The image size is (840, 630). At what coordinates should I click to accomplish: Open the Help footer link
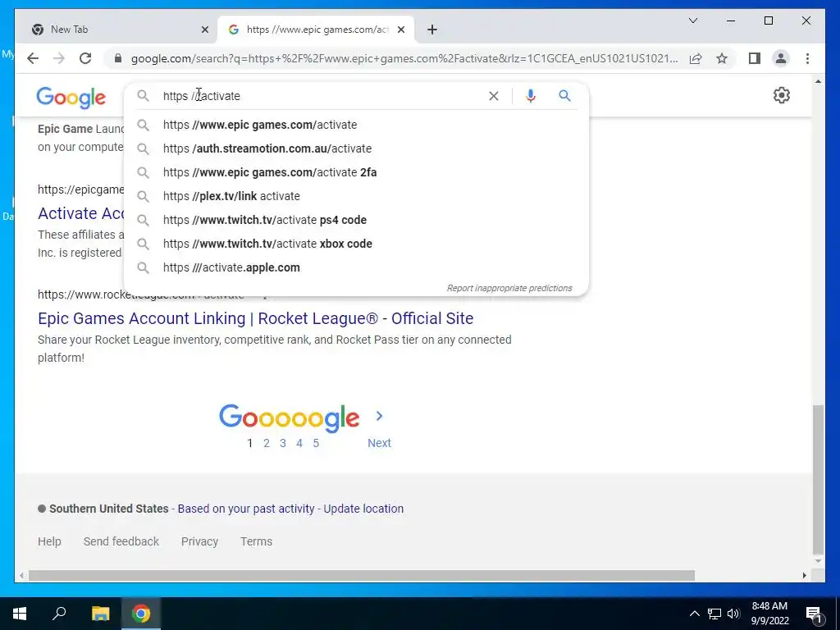tap(49, 541)
